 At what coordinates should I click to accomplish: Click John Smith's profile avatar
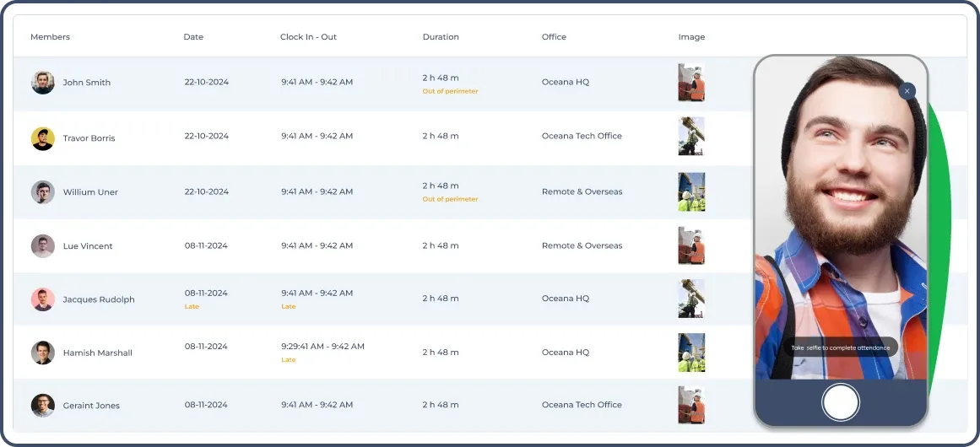(43, 83)
